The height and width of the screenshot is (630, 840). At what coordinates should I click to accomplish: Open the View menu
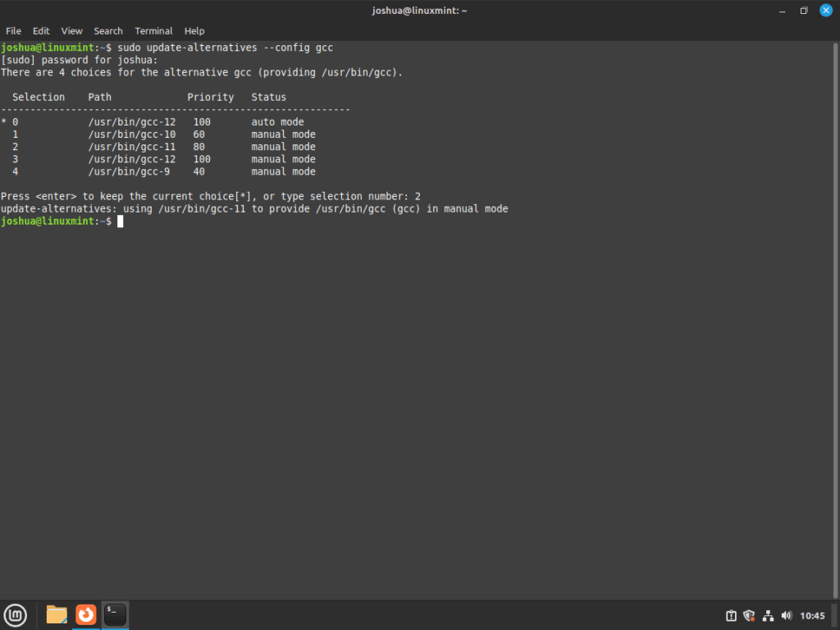(71, 31)
